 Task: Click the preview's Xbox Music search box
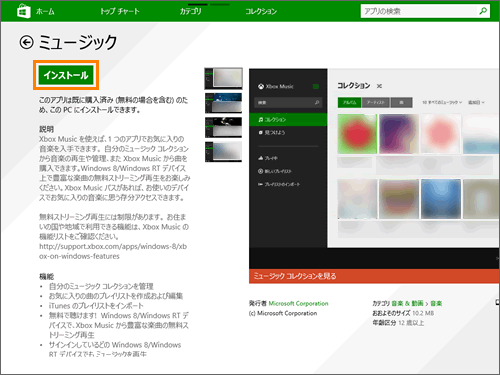pos(288,102)
